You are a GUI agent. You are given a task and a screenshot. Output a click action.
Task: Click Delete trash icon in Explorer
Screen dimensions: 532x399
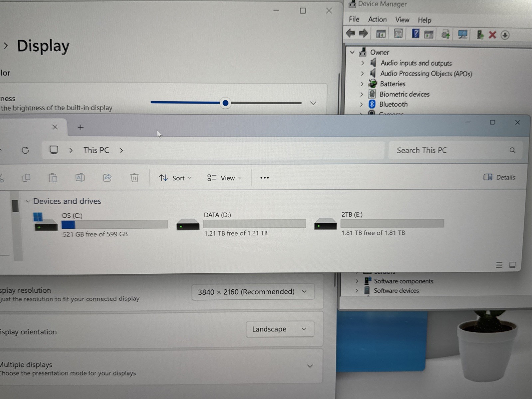tap(134, 178)
